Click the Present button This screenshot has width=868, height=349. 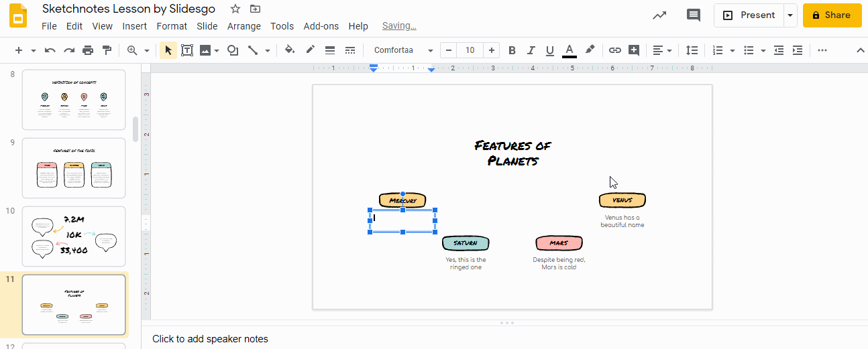click(749, 15)
